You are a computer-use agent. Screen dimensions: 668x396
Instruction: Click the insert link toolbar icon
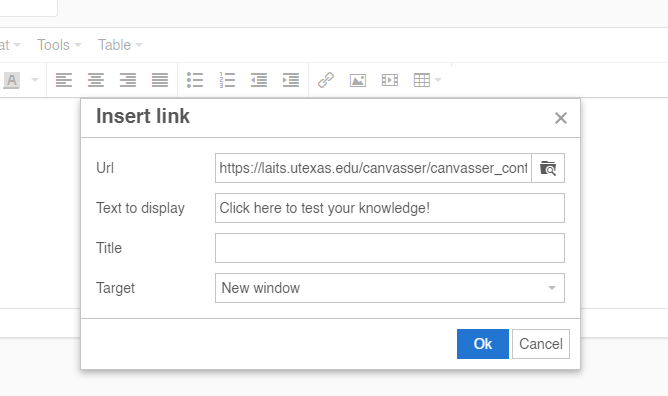(x=326, y=80)
